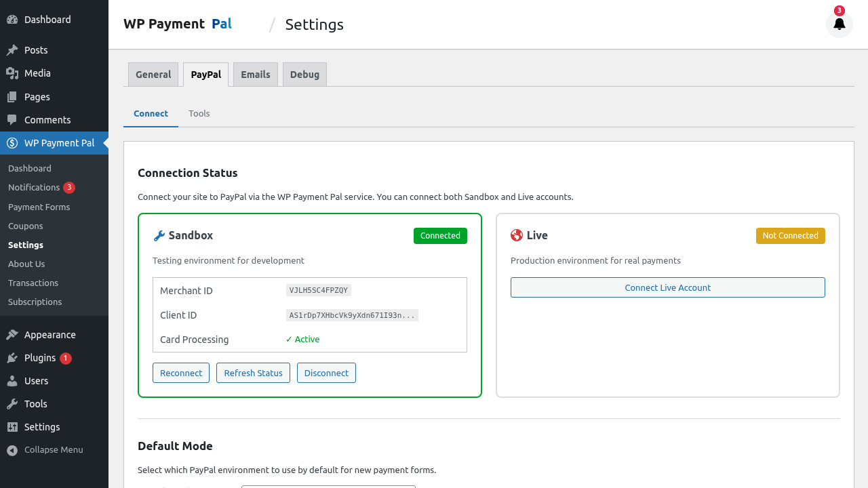Open the Media library icon
The height and width of the screenshot is (488, 868).
[12, 73]
